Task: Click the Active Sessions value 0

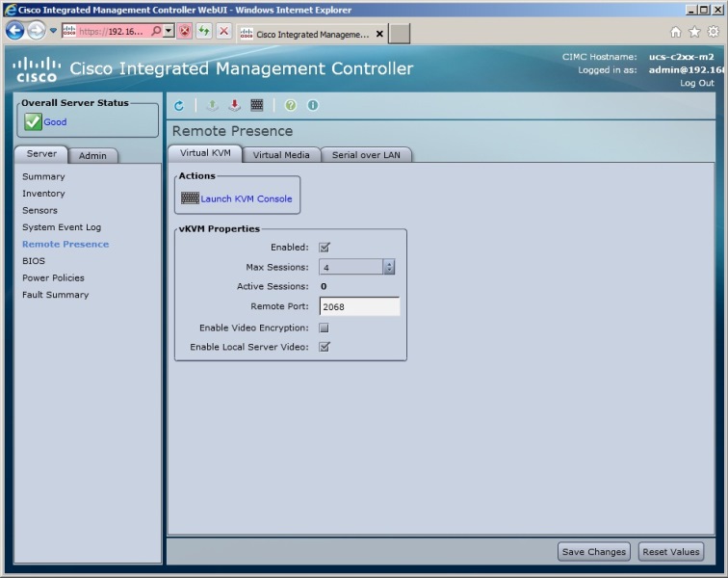Action: 324,286
